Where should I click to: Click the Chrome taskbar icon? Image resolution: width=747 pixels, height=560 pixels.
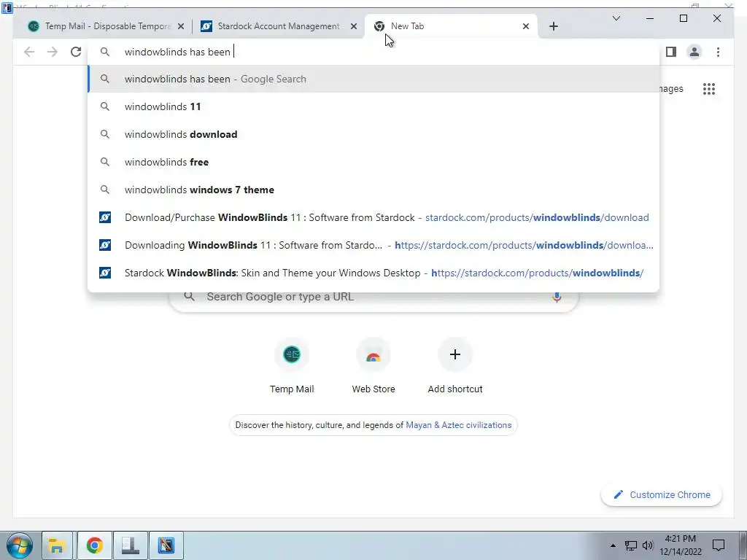95,545
